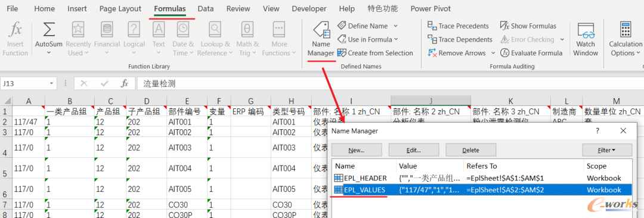Open More Functions menu
Image resolution: width=644 pixels, height=218 pixels.
tap(279, 39)
